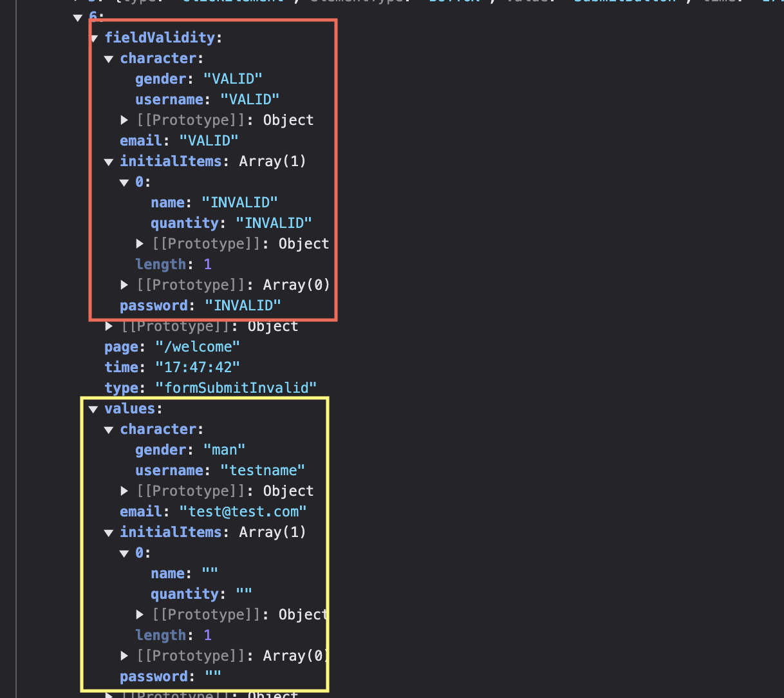The image size is (784, 698).
Task: Select the password "INVALID" value
Action: point(243,306)
